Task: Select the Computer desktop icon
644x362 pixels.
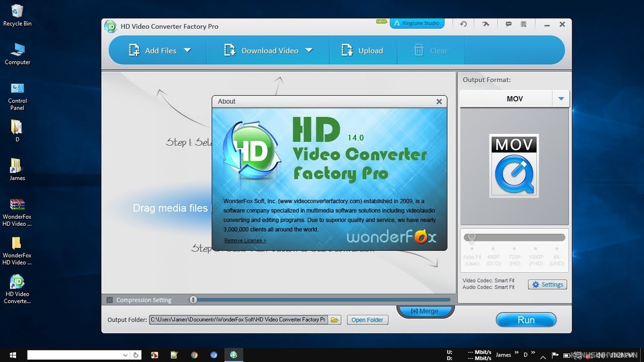Action: (x=17, y=54)
